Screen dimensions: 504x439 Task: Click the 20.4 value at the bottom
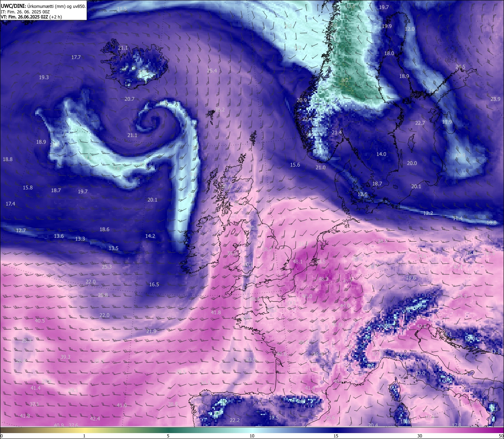[x=373, y=426]
